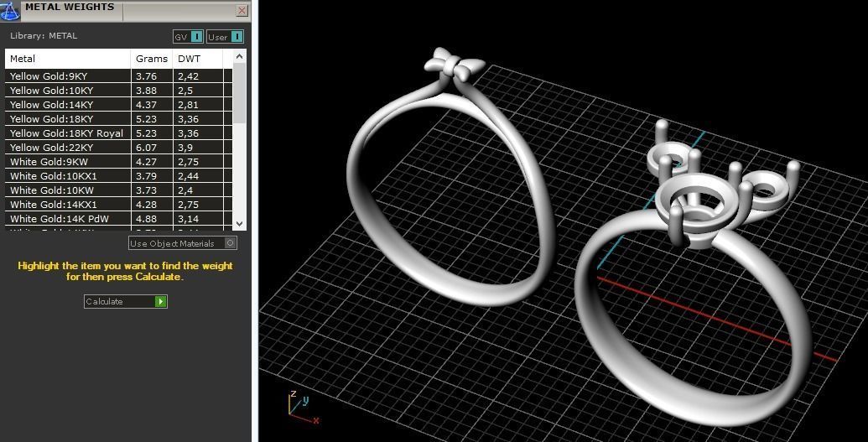Click the 2,42 DWT value
Screen dimensions: 868x442
pyautogui.click(x=188, y=76)
